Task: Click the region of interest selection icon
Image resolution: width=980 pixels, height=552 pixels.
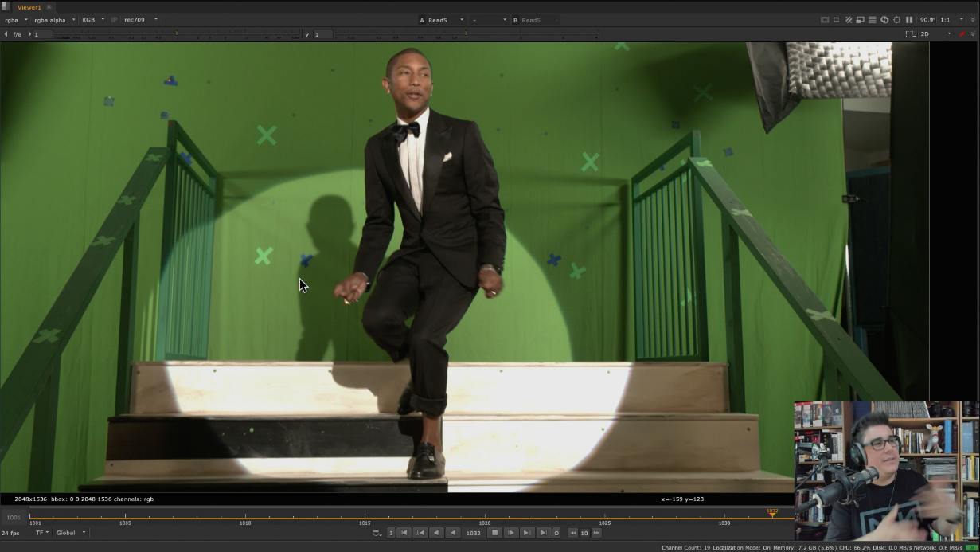Action: click(x=910, y=34)
